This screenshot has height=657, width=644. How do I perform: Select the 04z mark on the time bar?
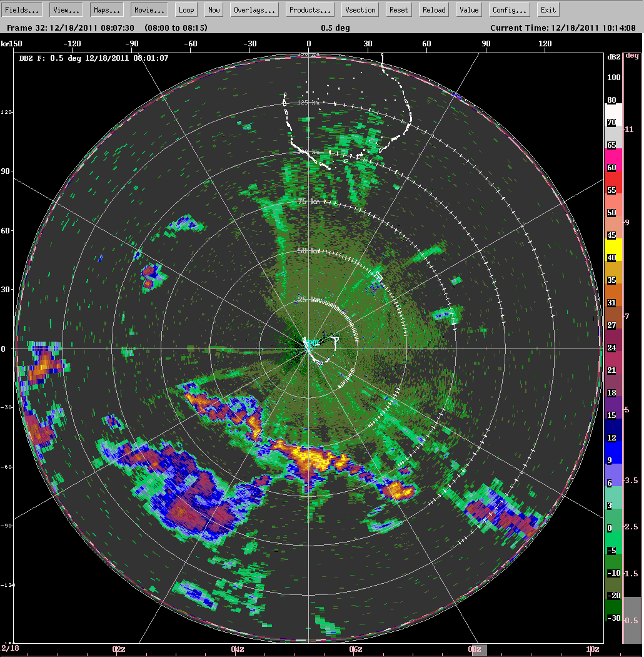[x=238, y=649]
